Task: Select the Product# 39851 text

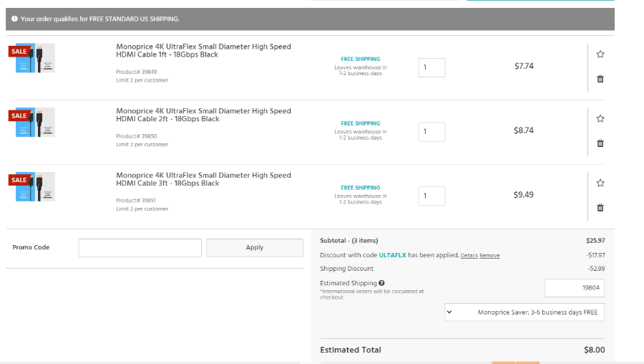Action: (136, 201)
